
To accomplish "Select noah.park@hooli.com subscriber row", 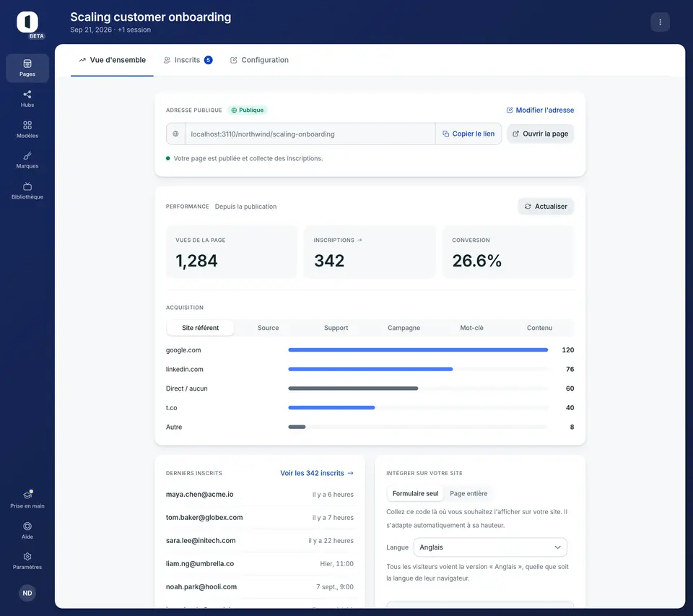I will point(260,587).
